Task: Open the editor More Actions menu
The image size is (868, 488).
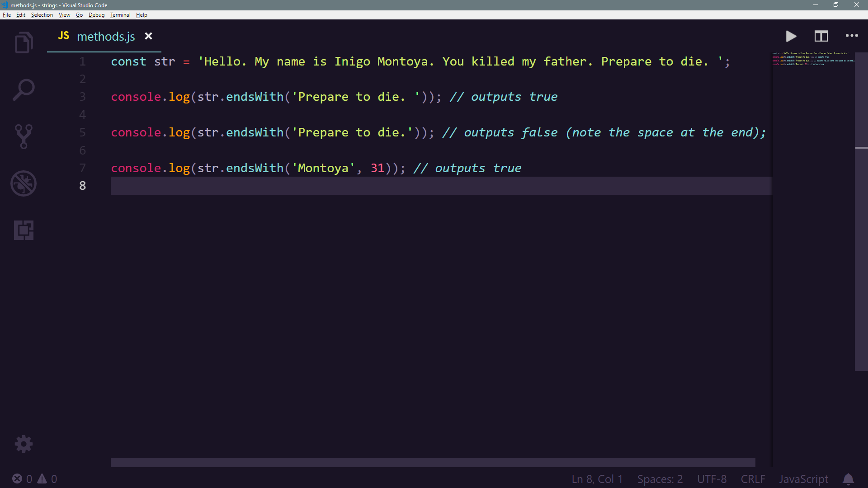Action: 852,36
